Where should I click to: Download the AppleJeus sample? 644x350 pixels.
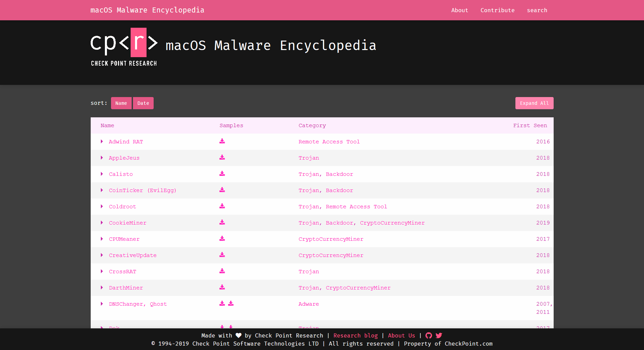tap(222, 157)
